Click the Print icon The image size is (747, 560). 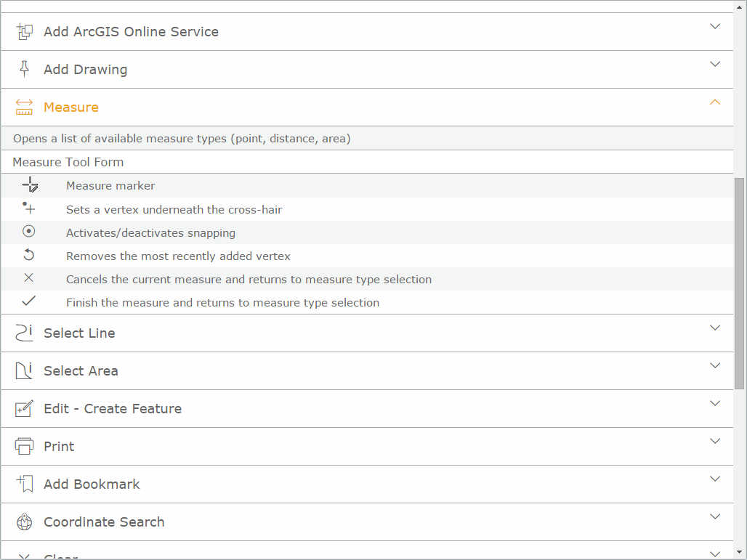pos(24,446)
